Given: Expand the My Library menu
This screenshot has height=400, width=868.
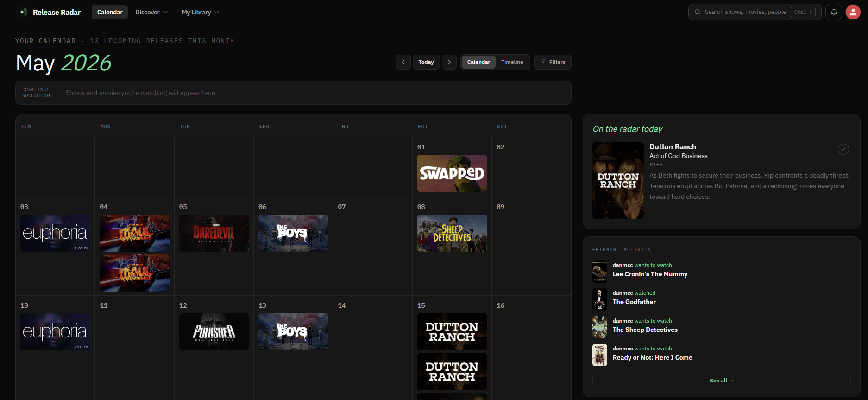Looking at the screenshot, I should [x=200, y=12].
